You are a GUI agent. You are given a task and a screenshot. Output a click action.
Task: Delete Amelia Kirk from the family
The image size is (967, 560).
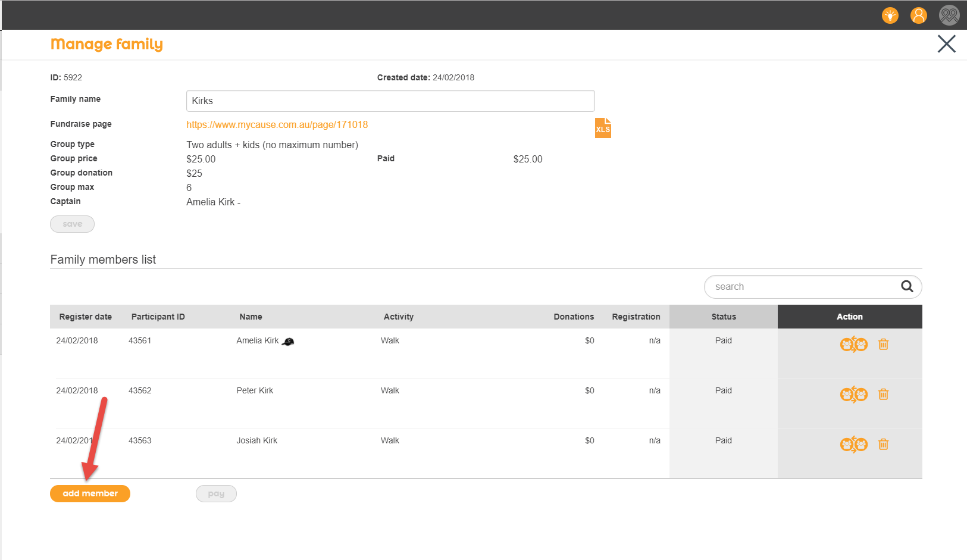pyautogui.click(x=883, y=344)
